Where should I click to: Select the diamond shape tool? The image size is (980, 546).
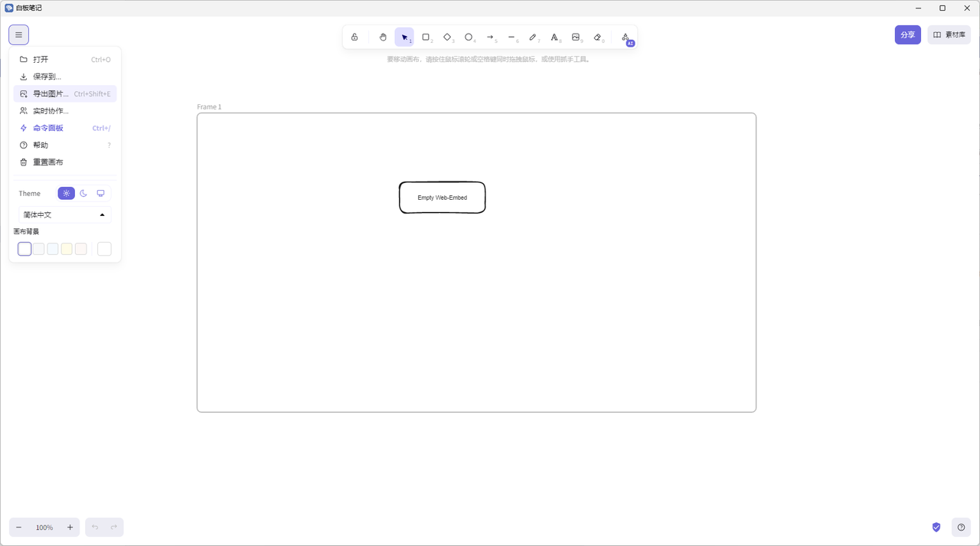(x=447, y=37)
